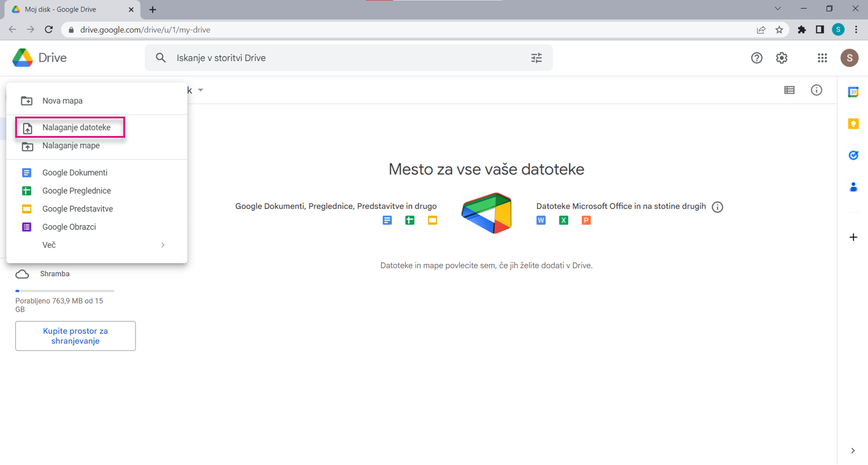The image size is (868, 465).
Task: Click 'Porabljeno 763,9 MB od 15 GB' text
Action: point(59,305)
